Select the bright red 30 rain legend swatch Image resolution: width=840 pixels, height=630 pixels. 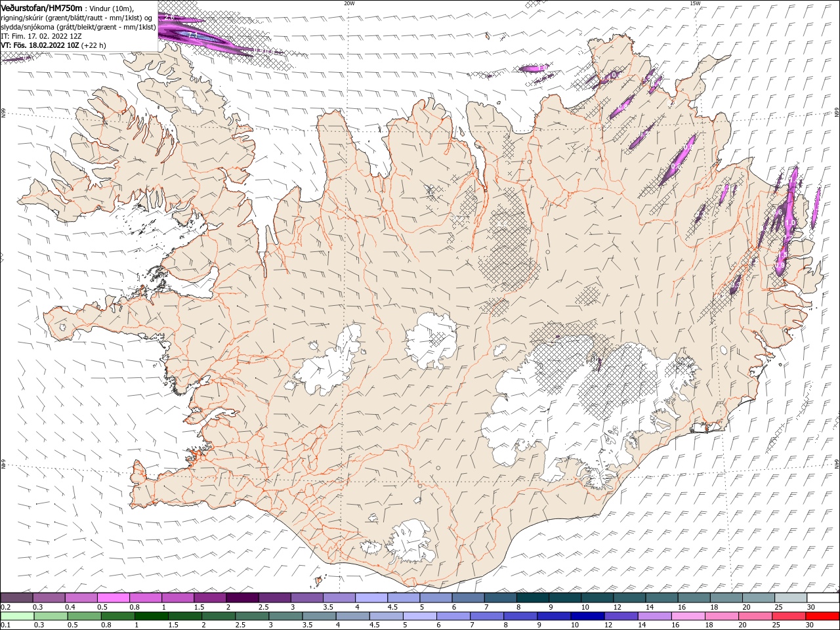[822, 616]
